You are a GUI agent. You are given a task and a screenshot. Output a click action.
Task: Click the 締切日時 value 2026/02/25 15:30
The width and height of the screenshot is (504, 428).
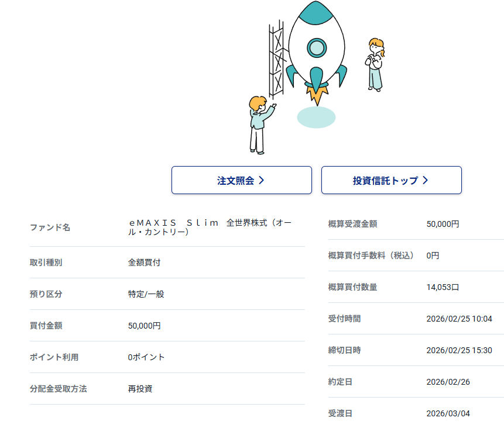(459, 350)
